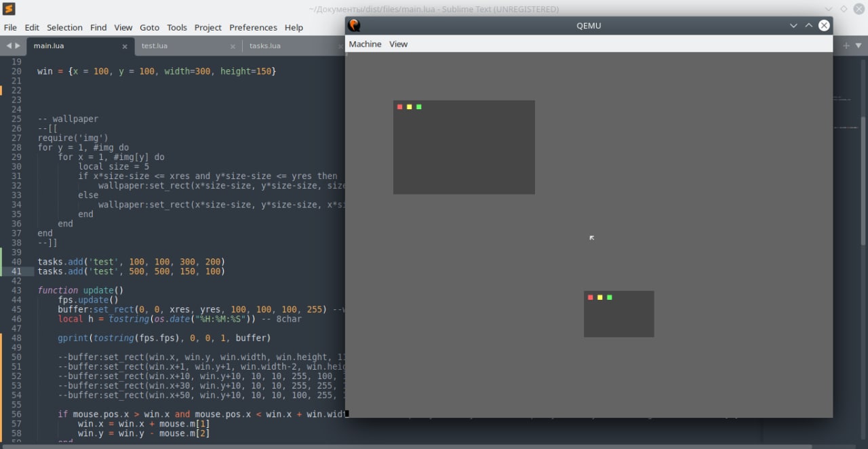
Task: Click red square in the small QEMU guest window
Action: [591, 298]
